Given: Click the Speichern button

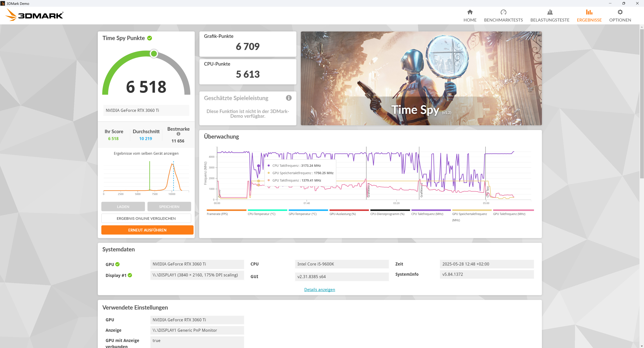Looking at the screenshot, I should (x=169, y=207).
